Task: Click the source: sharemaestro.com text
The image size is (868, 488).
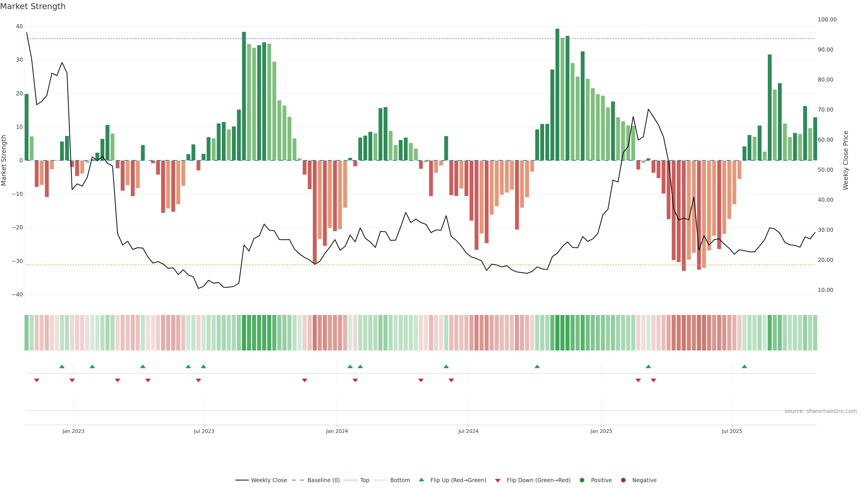Action: tap(821, 411)
